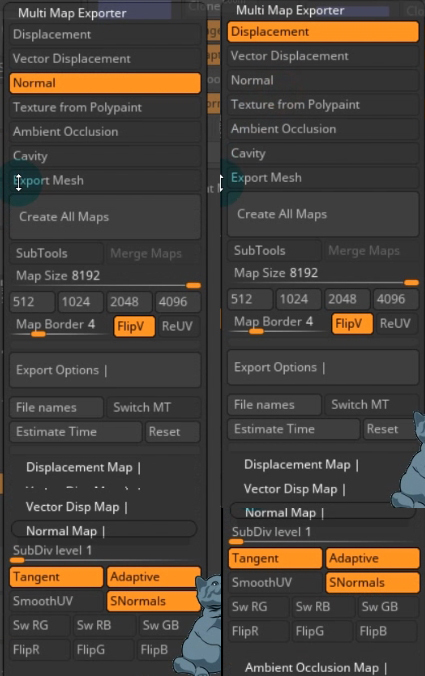Toggle SNormals in the left panel
Viewport: 425px width, 676px height.
point(153,601)
